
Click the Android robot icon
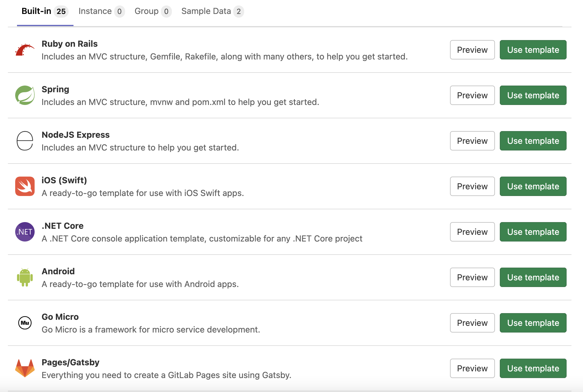click(x=24, y=277)
